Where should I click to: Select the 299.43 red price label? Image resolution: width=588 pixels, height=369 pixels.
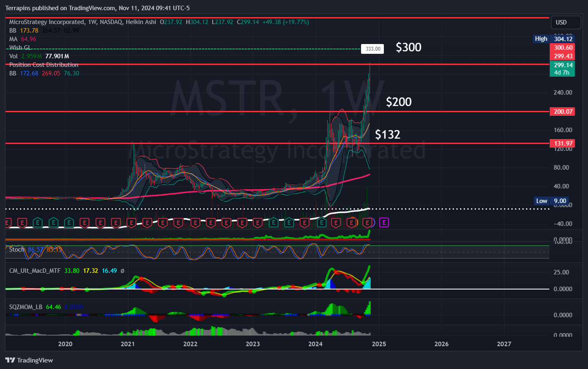(563, 56)
